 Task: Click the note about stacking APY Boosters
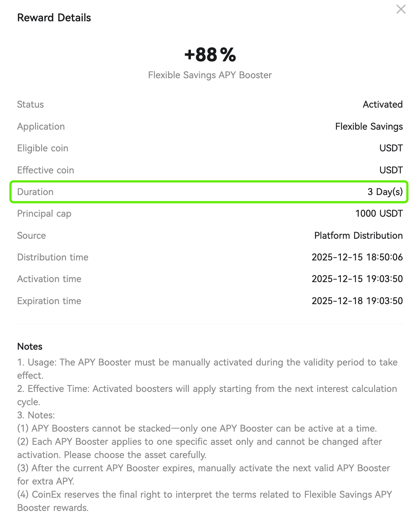[197, 428]
